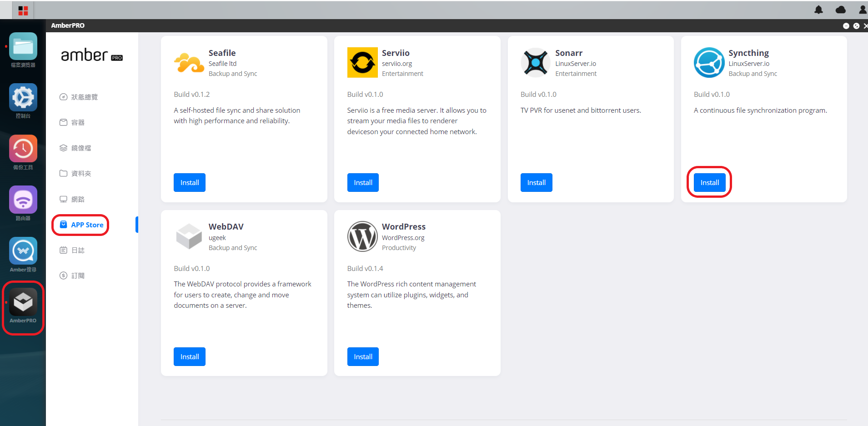Click the Seafile cloud logo
This screenshot has height=426, width=868.
click(189, 63)
